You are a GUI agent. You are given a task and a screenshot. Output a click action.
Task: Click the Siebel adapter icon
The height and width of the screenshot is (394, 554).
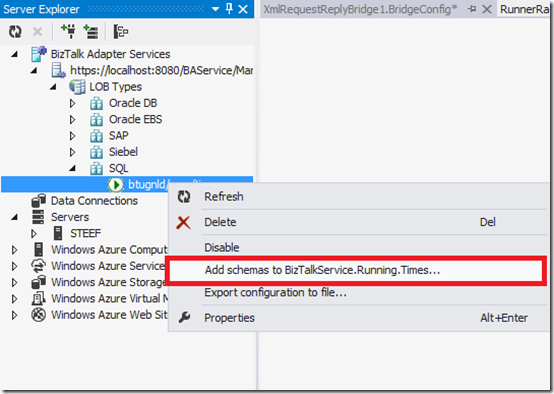tap(96, 152)
